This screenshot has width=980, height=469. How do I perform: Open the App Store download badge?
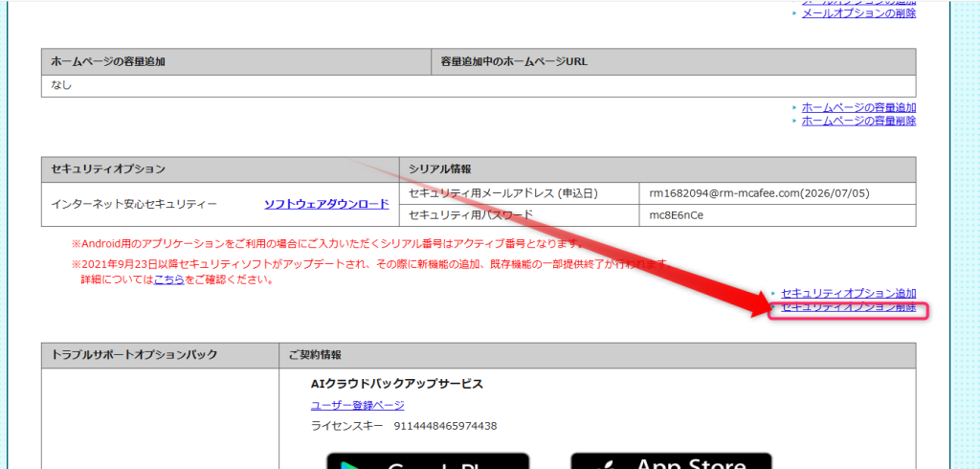[x=671, y=461]
